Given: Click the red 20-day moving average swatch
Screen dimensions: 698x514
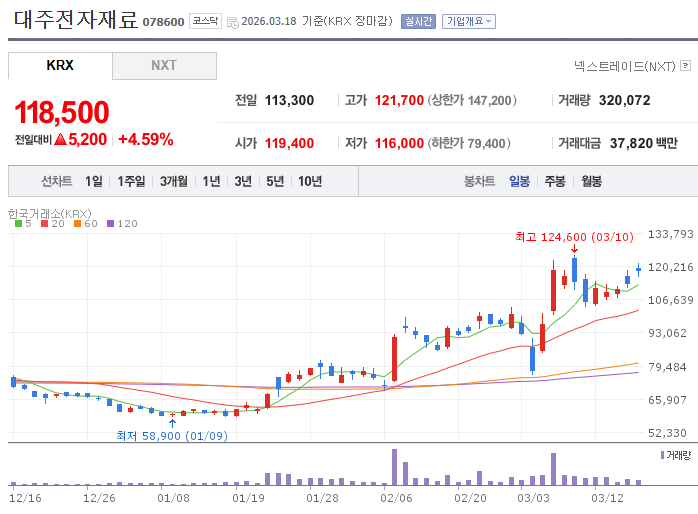Looking at the screenshot, I should (45, 224).
